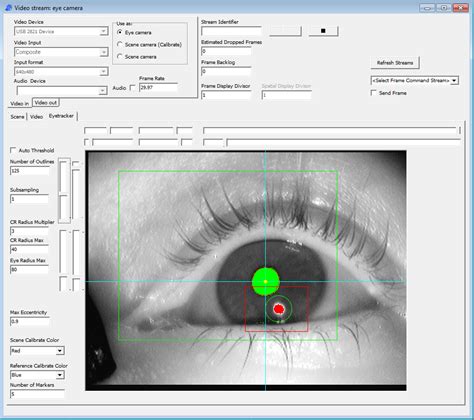
Task: Select the Eye camera radio button
Action: point(120,32)
